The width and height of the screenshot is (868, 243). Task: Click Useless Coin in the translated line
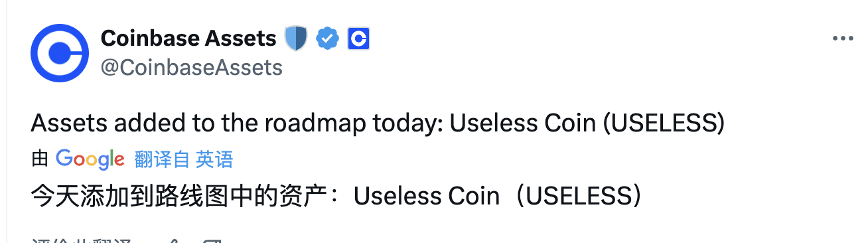pyautogui.click(x=426, y=197)
